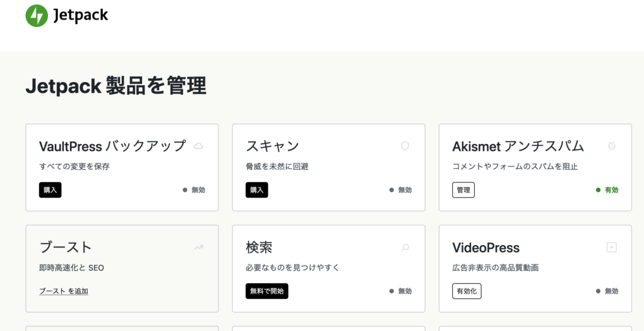Click the Akismet anti-spam bug icon
This screenshot has height=331, width=644.
click(611, 146)
